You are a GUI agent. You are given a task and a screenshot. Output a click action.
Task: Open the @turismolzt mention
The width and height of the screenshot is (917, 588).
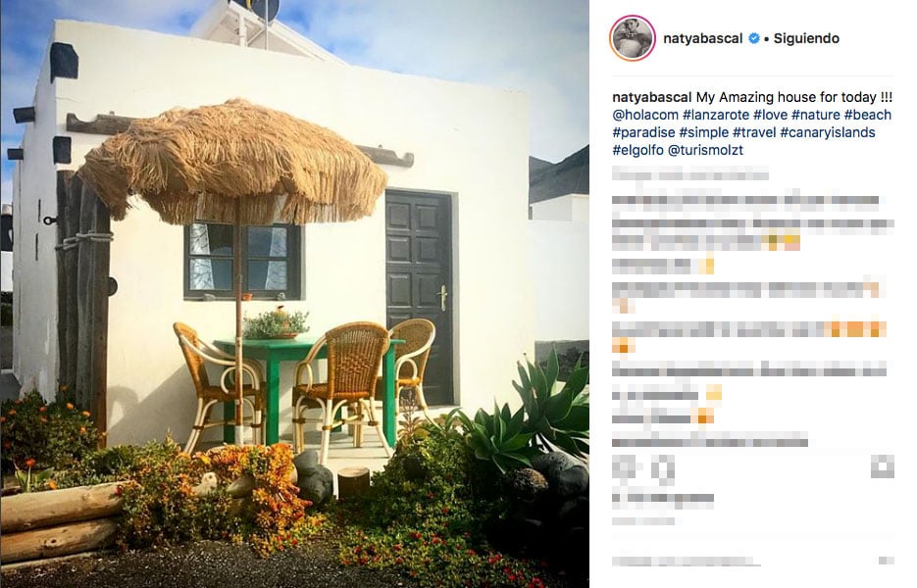[705, 150]
